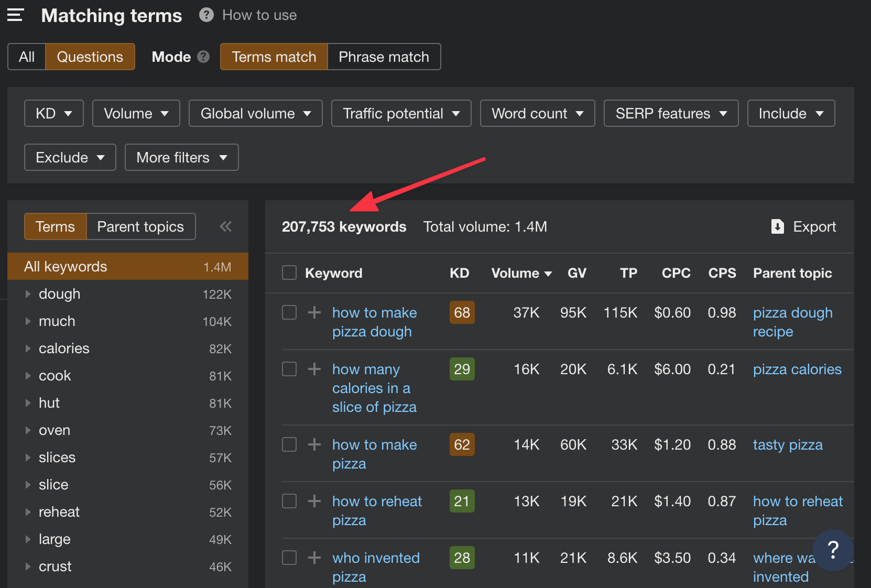Add 'how many calories in a slice' with plus
This screenshot has width=871, height=588.
pos(314,369)
